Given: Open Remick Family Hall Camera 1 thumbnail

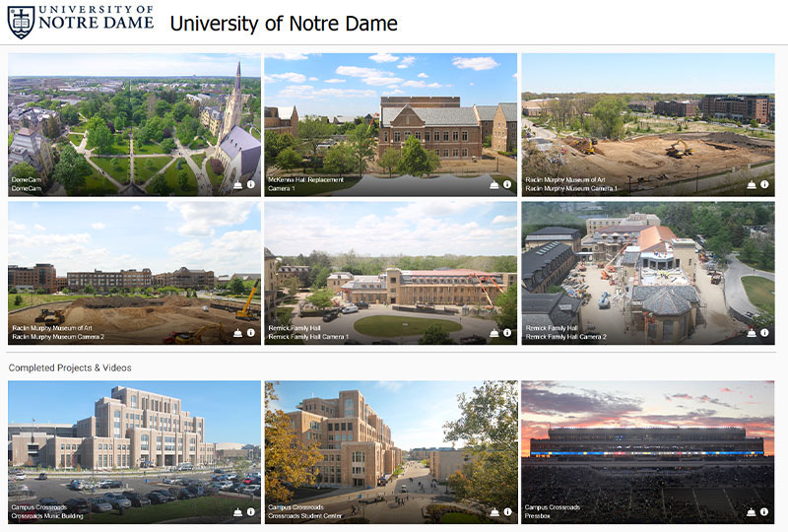Looking at the screenshot, I should [390, 273].
